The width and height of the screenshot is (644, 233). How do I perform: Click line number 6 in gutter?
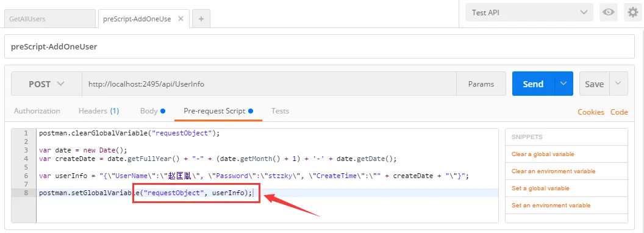click(26, 176)
